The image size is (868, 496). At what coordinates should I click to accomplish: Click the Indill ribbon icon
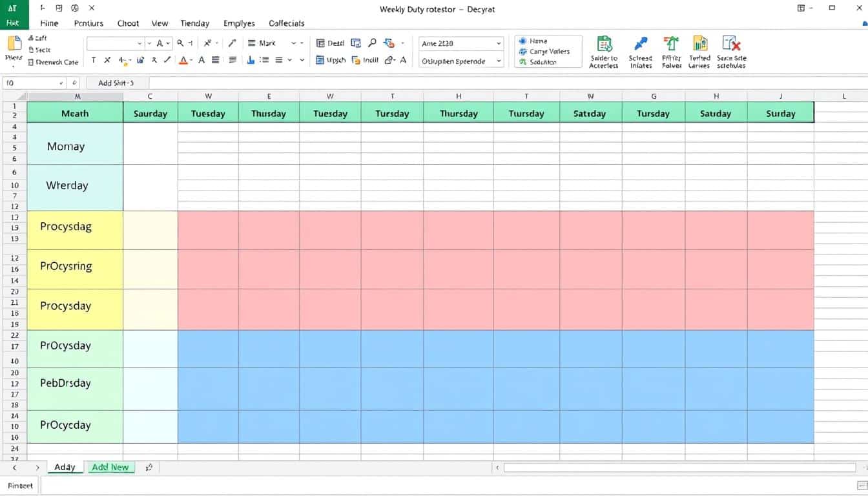pyautogui.click(x=356, y=60)
